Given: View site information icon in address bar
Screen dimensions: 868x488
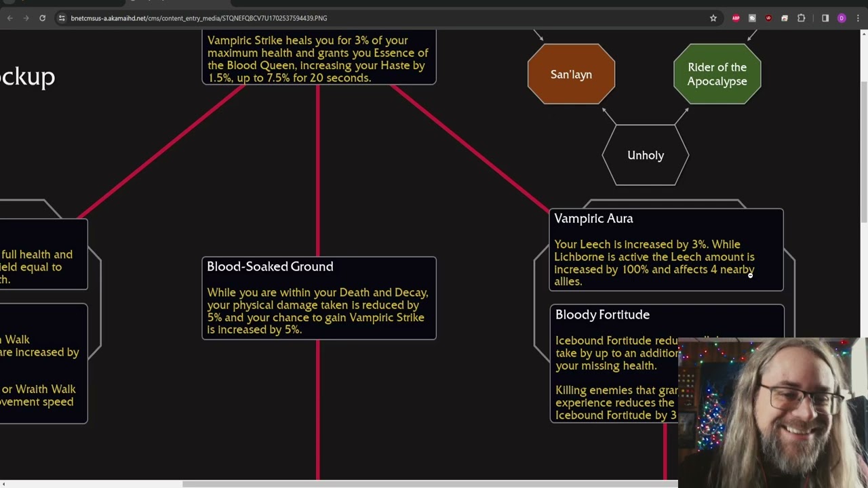Looking at the screenshot, I should pyautogui.click(x=62, y=18).
